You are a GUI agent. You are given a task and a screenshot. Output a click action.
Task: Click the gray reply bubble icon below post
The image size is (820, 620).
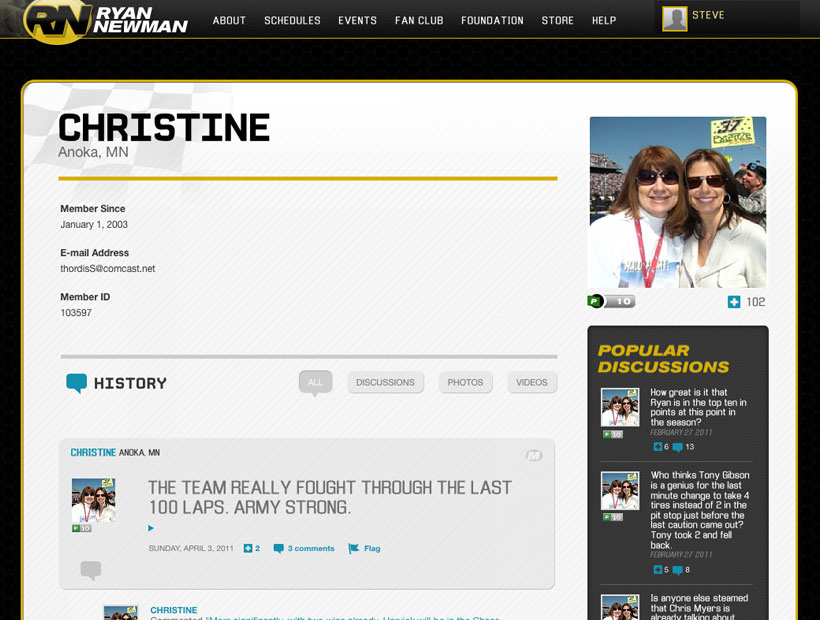point(90,570)
